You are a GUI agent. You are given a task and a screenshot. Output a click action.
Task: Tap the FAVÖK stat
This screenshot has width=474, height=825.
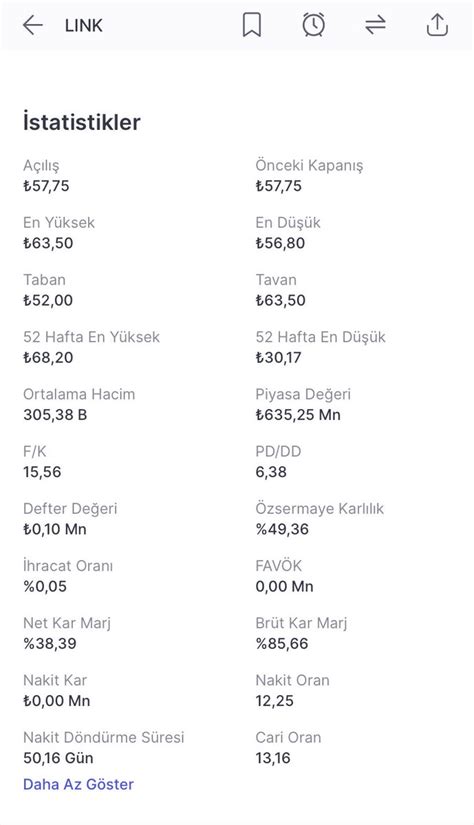pyautogui.click(x=285, y=576)
